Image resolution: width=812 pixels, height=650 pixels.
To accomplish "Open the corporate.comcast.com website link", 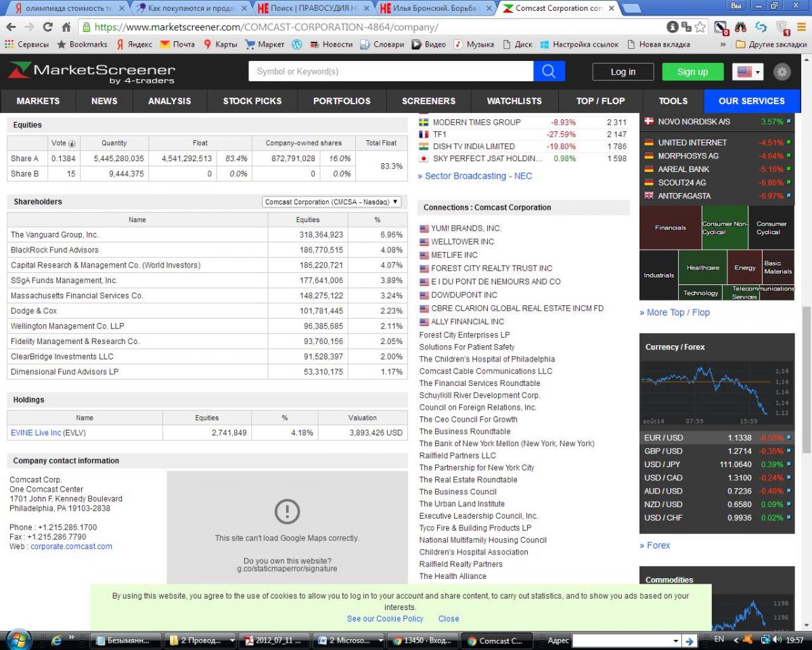I will (71, 546).
